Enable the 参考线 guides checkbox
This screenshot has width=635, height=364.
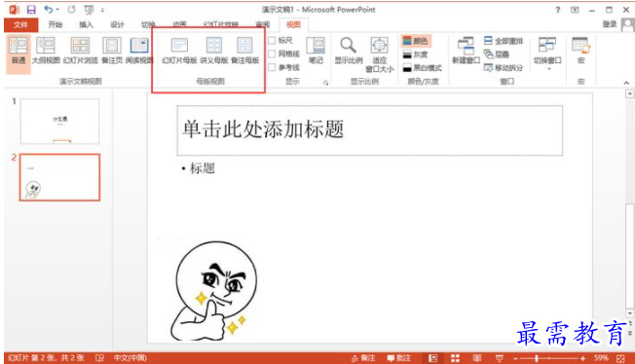[272, 67]
